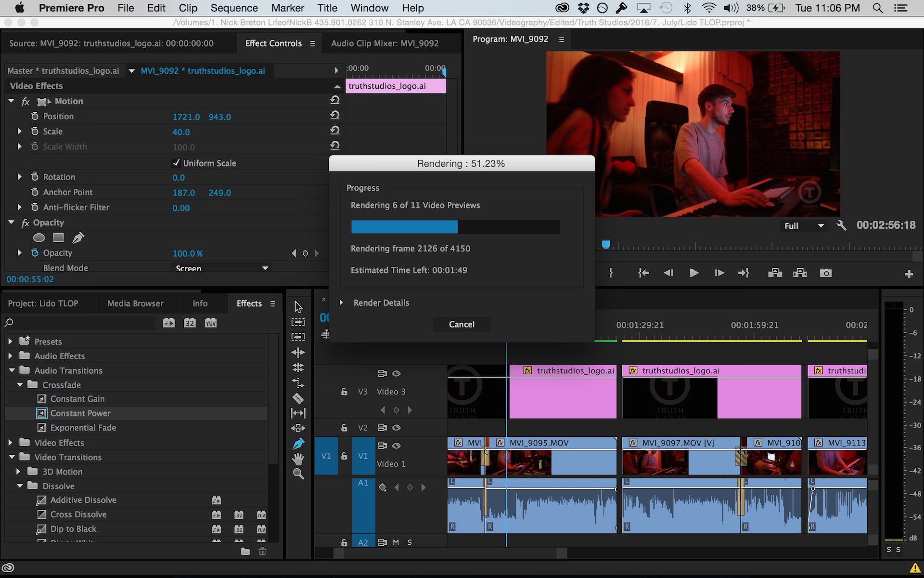Reset the Position parameter
This screenshot has height=578, width=924.
(x=335, y=116)
